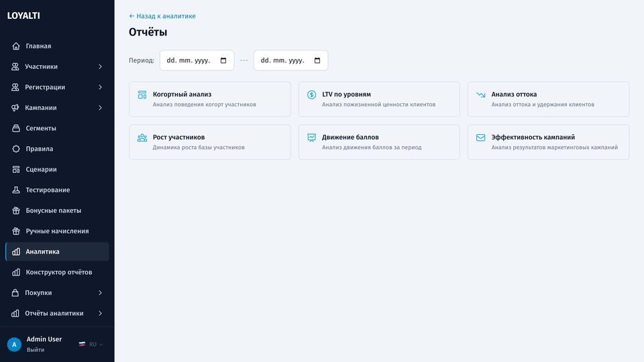Open the Правила menu item
Screen dimensions: 644x362
point(57,149)
